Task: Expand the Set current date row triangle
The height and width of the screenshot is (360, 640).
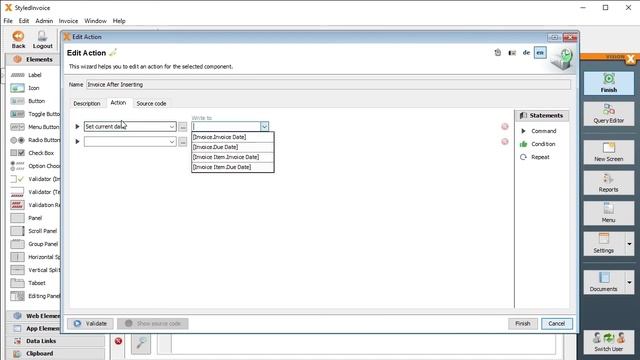Action: click(77, 127)
